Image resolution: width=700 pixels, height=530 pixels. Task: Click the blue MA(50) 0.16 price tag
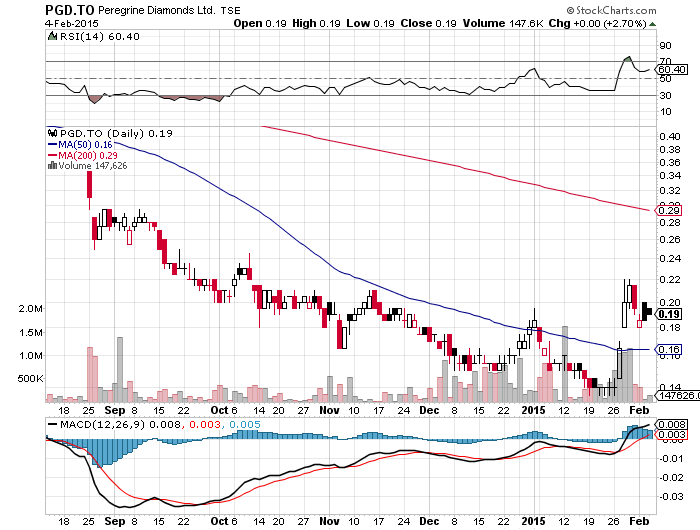pos(668,349)
